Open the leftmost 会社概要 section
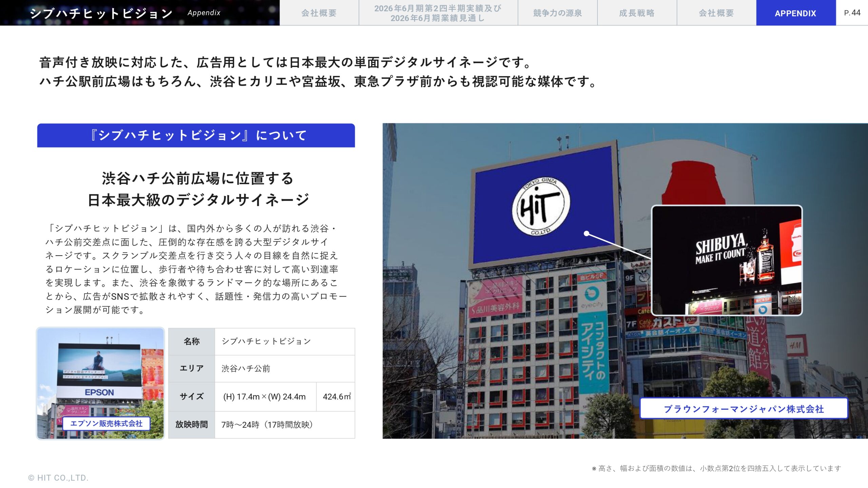Image resolution: width=868 pixels, height=488 pixels. point(320,14)
